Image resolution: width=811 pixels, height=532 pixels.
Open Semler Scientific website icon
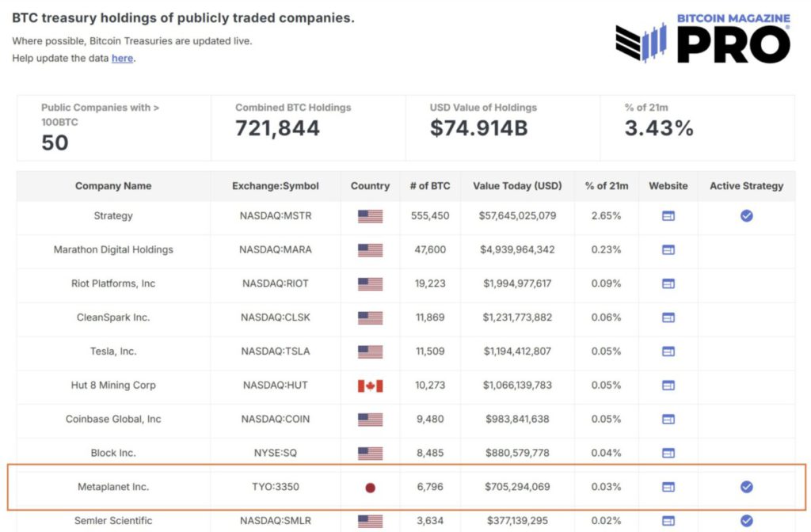click(x=668, y=521)
